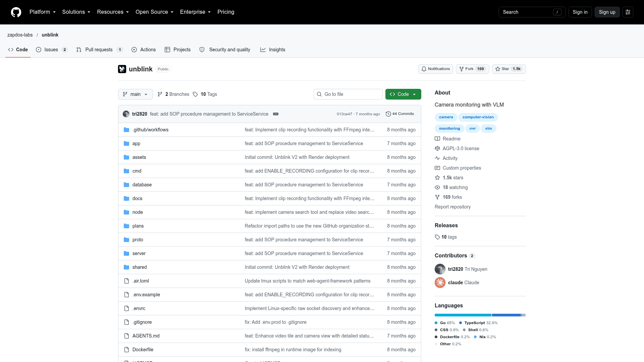This screenshot has width=644, height=362.
Task: Click the Sign in button
Action: tap(580, 12)
